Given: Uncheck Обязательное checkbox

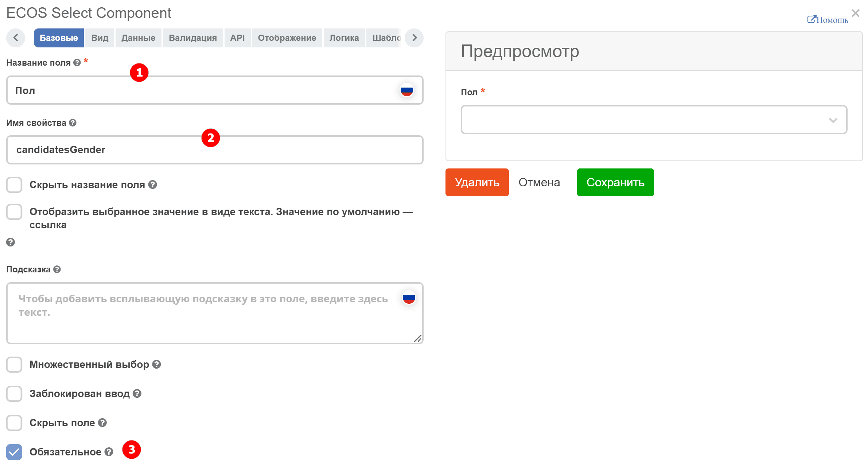Looking at the screenshot, I should click(14, 452).
